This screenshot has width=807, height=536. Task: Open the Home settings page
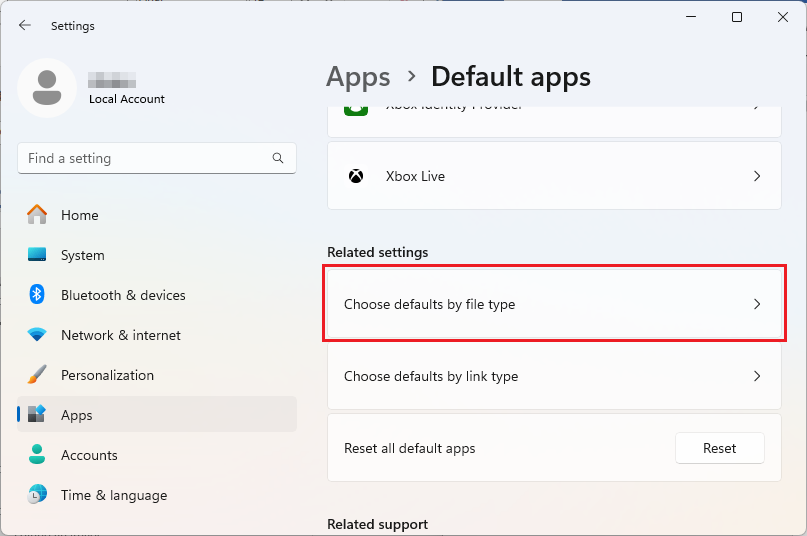coord(157,215)
